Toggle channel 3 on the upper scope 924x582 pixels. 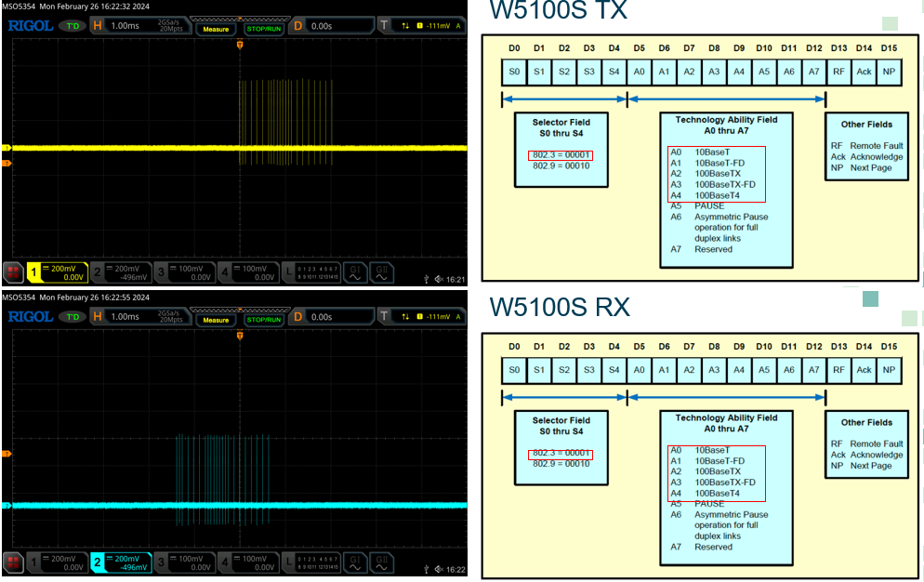click(185, 272)
